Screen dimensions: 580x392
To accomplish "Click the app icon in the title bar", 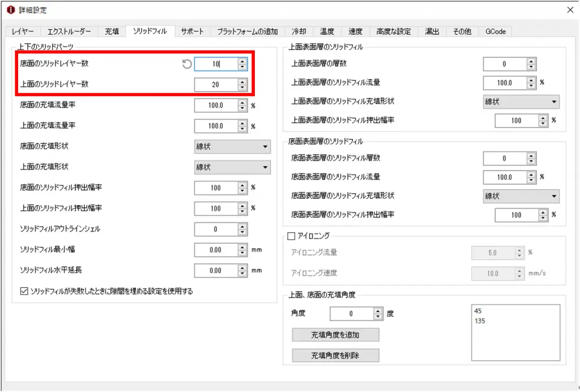I will point(9,10).
